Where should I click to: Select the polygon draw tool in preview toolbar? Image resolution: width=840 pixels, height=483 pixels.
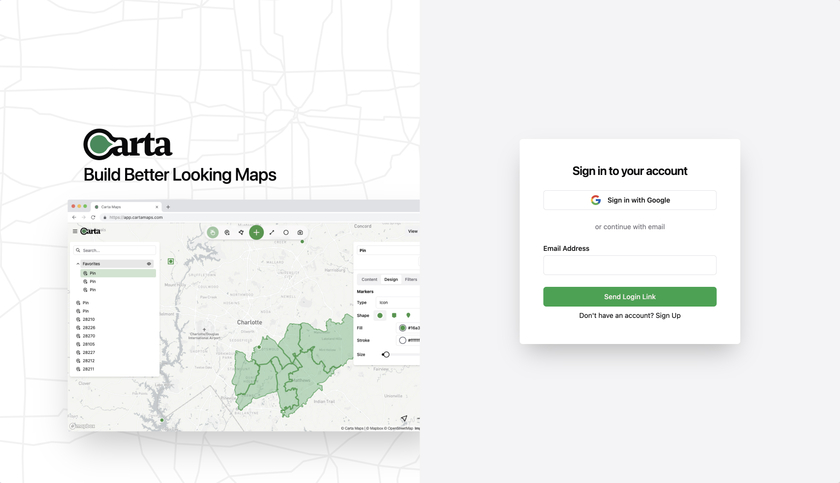click(241, 232)
